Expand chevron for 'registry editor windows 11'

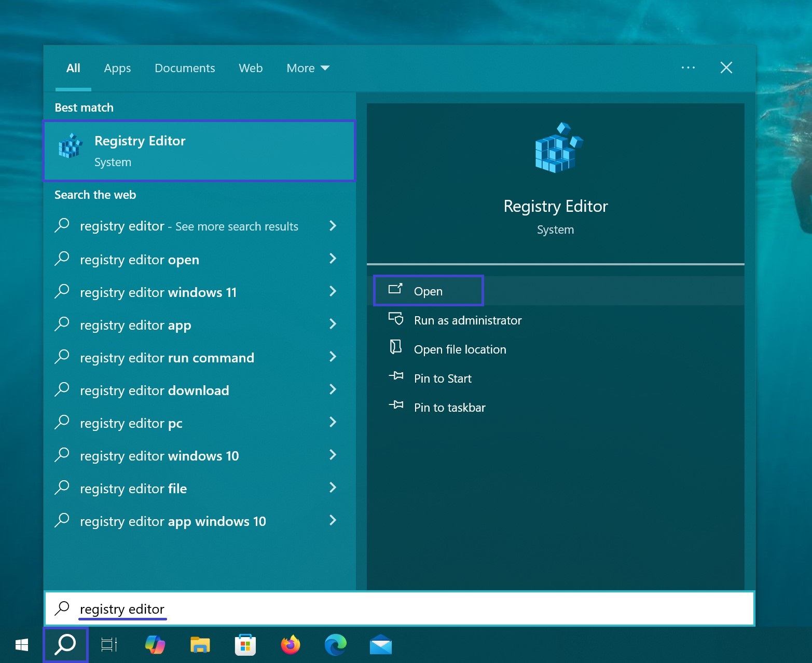coord(333,291)
